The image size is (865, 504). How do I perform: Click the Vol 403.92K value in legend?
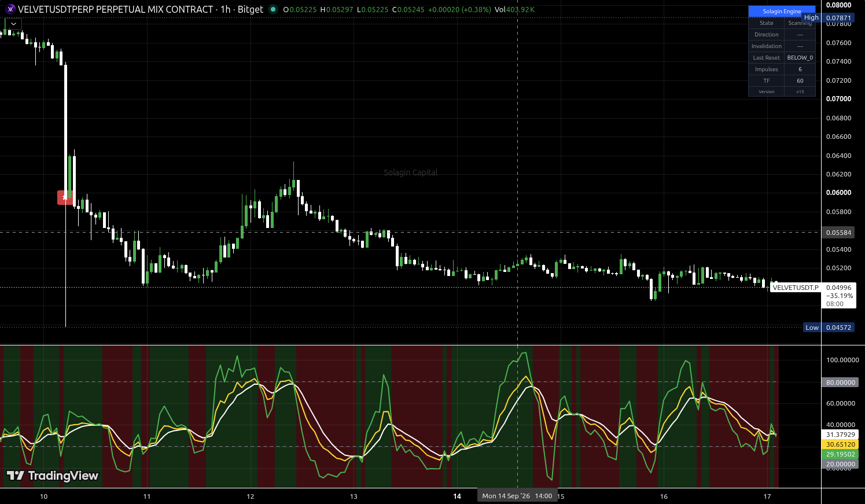click(514, 10)
